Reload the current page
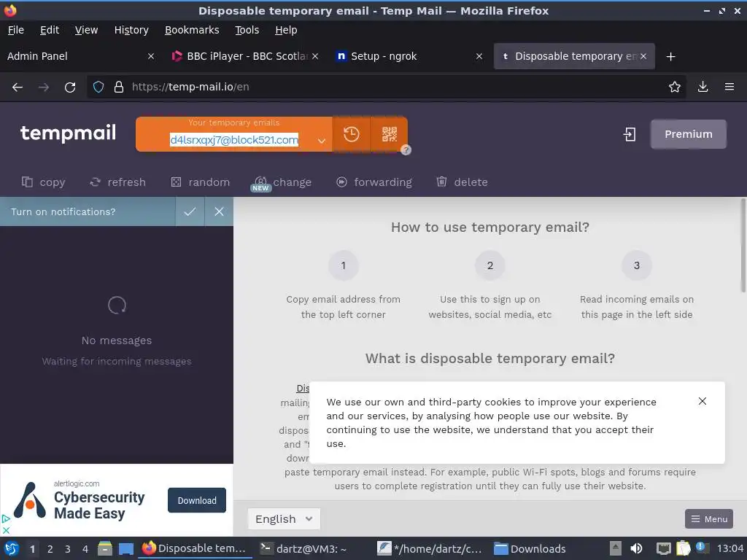 [70, 87]
